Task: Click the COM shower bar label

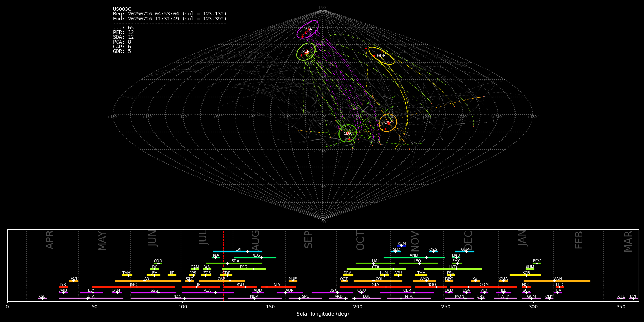Action: point(484,285)
